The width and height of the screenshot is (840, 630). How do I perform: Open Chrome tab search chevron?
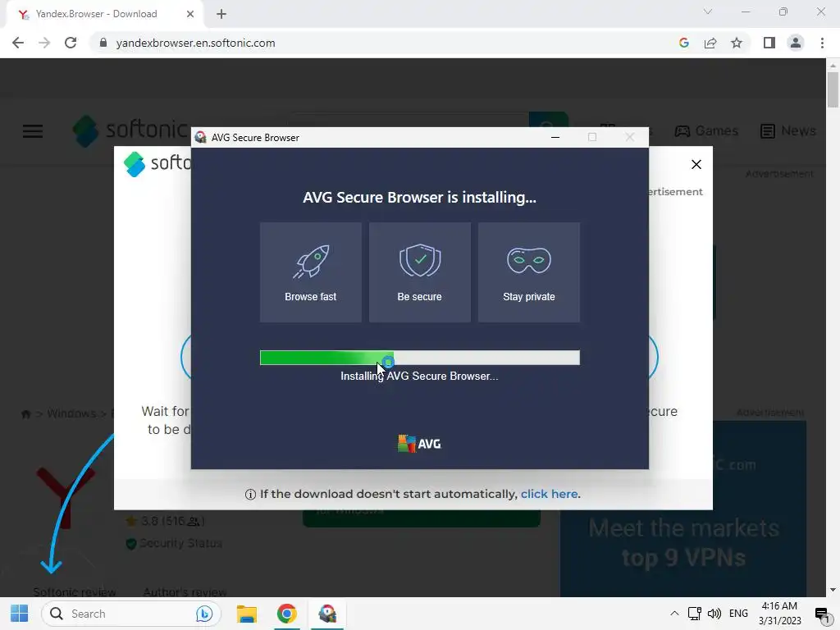708,11
